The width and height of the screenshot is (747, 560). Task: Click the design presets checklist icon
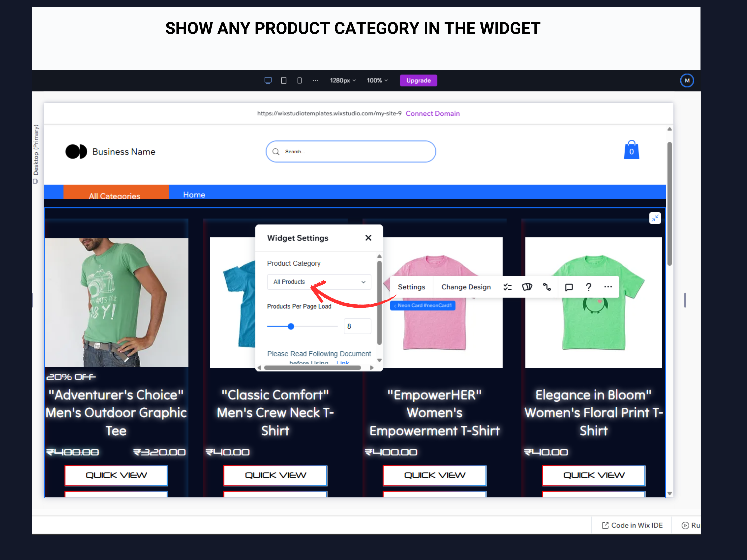point(507,287)
